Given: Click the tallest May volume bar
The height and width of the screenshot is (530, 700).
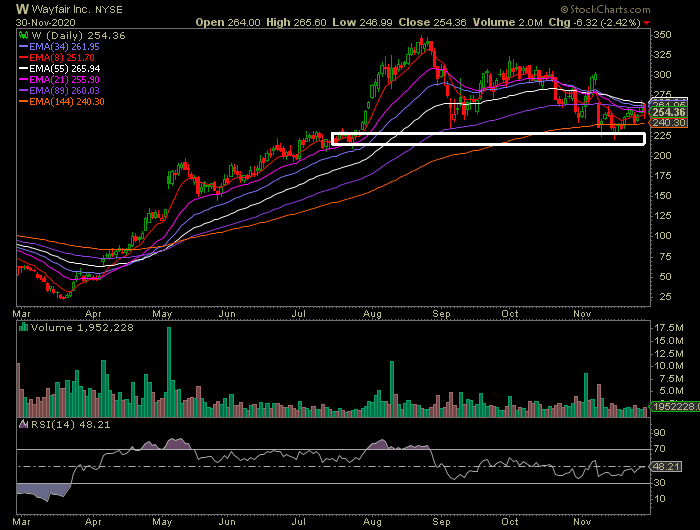Looking at the screenshot, I should tap(169, 372).
